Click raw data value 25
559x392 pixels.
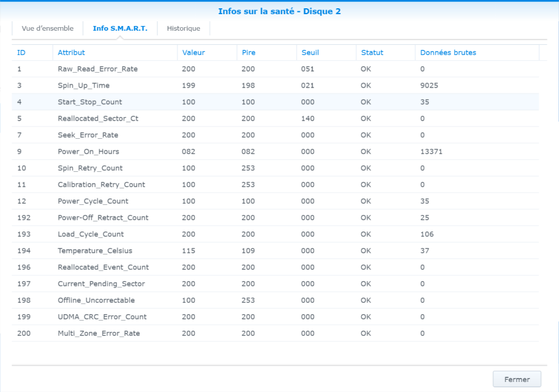[x=424, y=218]
